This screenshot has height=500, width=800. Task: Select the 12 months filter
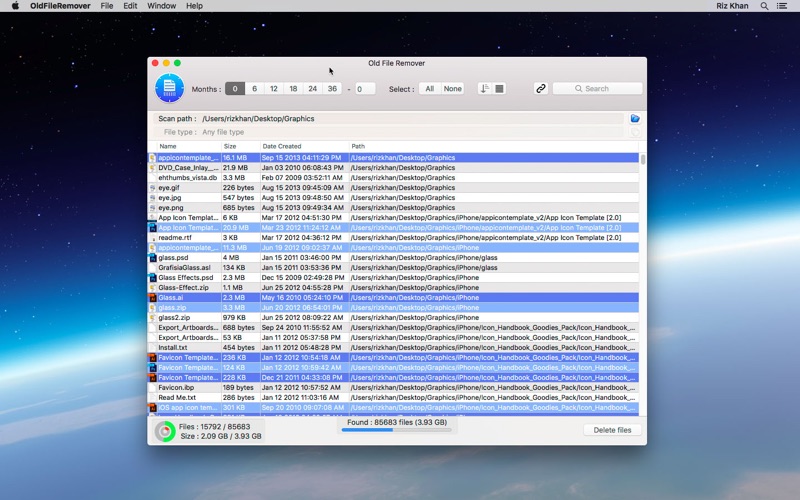pyautogui.click(x=274, y=89)
